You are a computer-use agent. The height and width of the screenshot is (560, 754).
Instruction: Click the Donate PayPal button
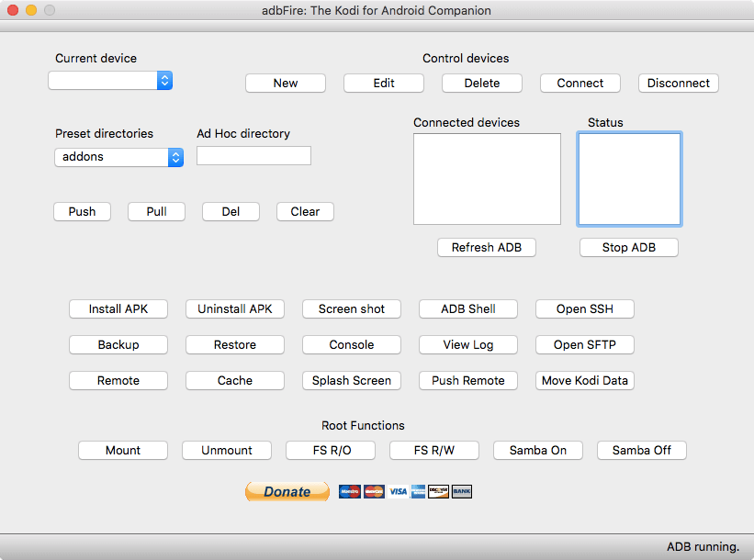(x=287, y=492)
